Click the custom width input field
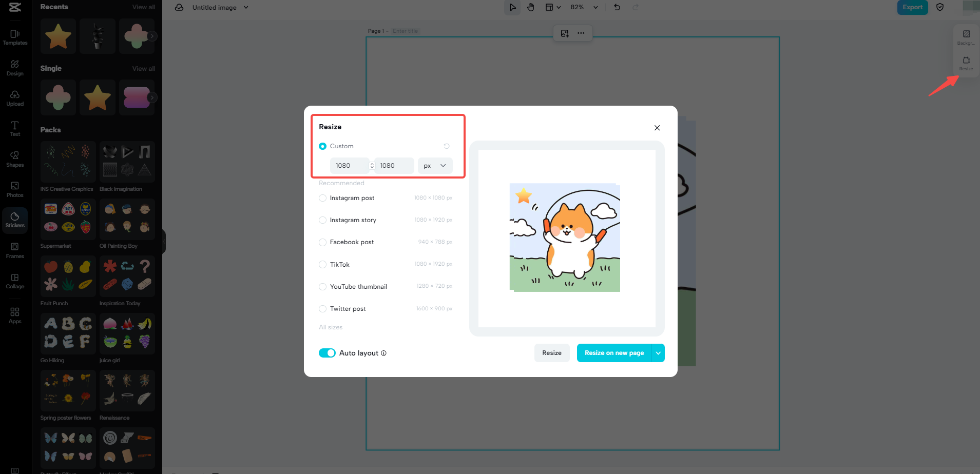The image size is (980, 474). [349, 166]
